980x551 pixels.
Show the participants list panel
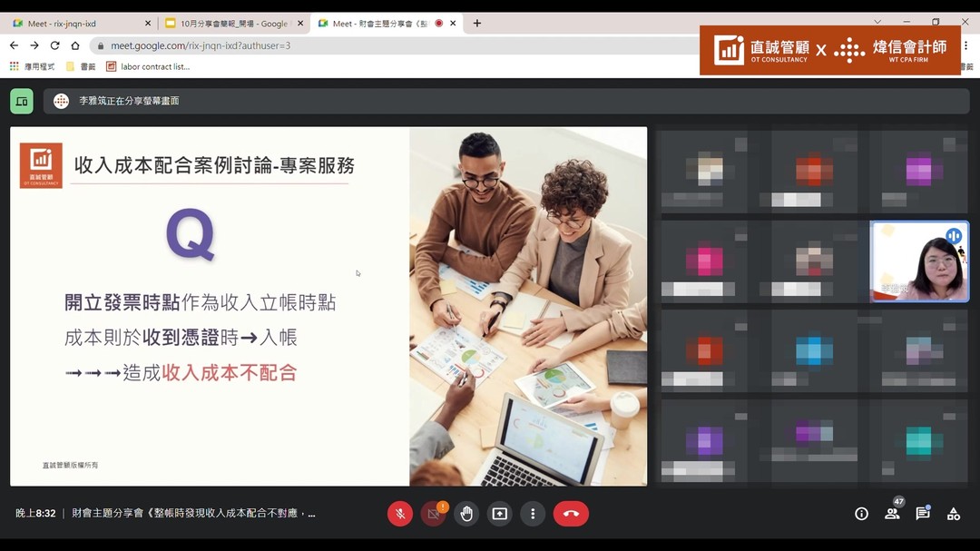892,514
